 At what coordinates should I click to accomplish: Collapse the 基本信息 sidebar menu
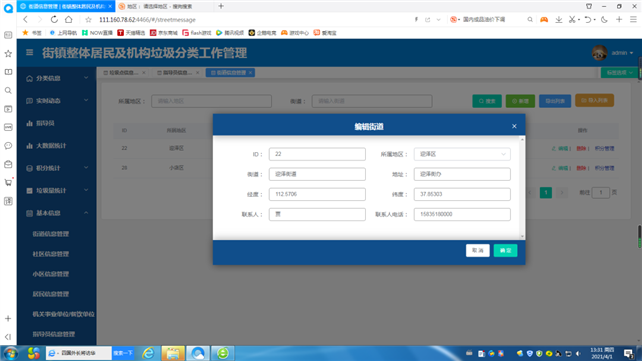point(57,213)
